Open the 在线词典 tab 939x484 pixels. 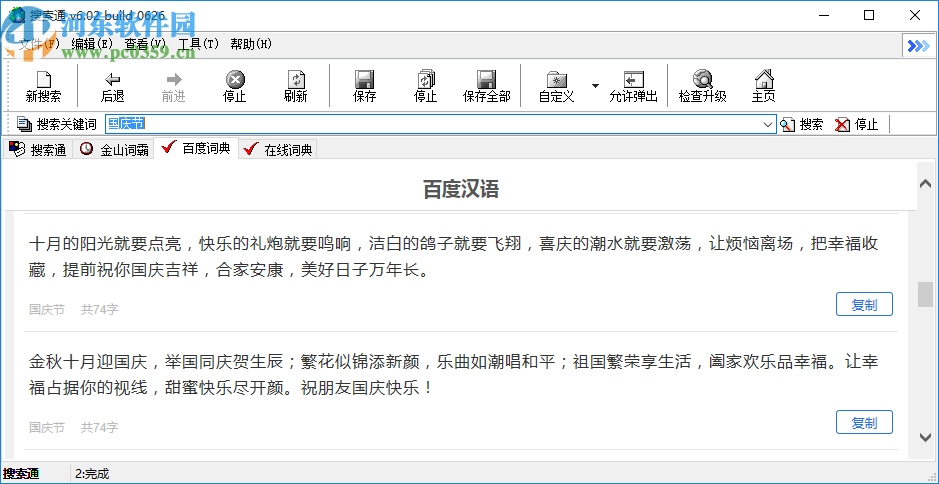coord(278,149)
